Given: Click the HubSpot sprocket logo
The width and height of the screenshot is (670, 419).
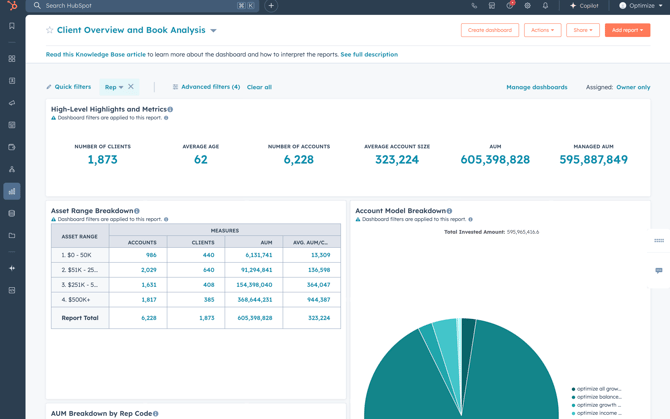Looking at the screenshot, I should pos(12,6).
